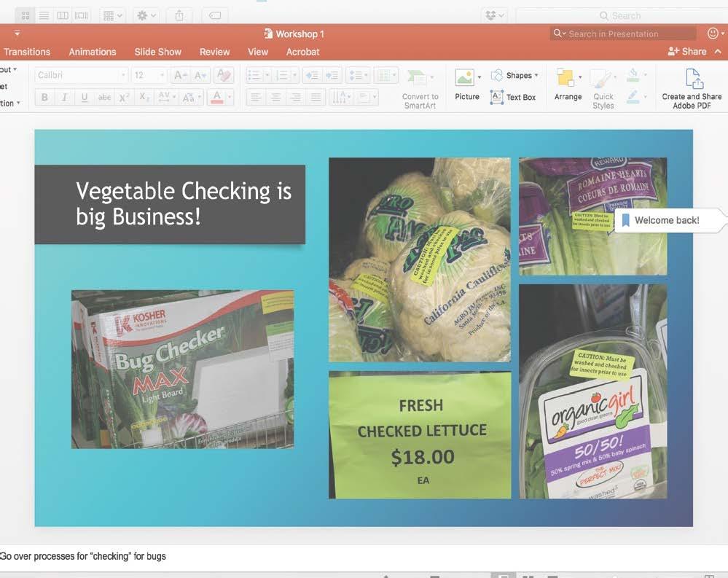This screenshot has width=728, height=578.
Task: Open the Arrange menu
Action: (x=568, y=85)
